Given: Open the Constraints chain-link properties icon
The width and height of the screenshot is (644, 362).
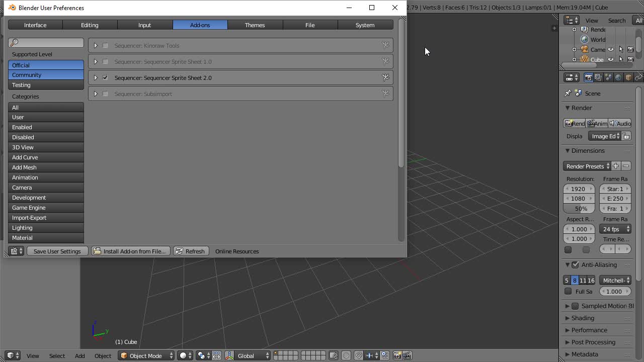Looking at the screenshot, I should click(638, 77).
